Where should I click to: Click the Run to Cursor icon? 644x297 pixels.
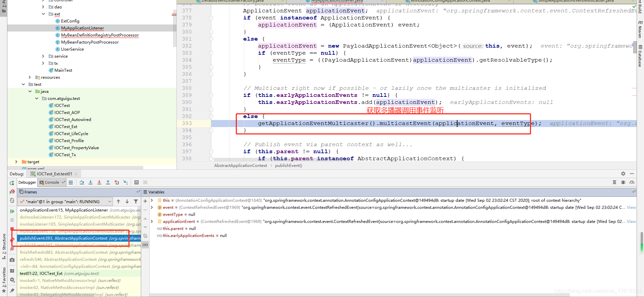125,182
